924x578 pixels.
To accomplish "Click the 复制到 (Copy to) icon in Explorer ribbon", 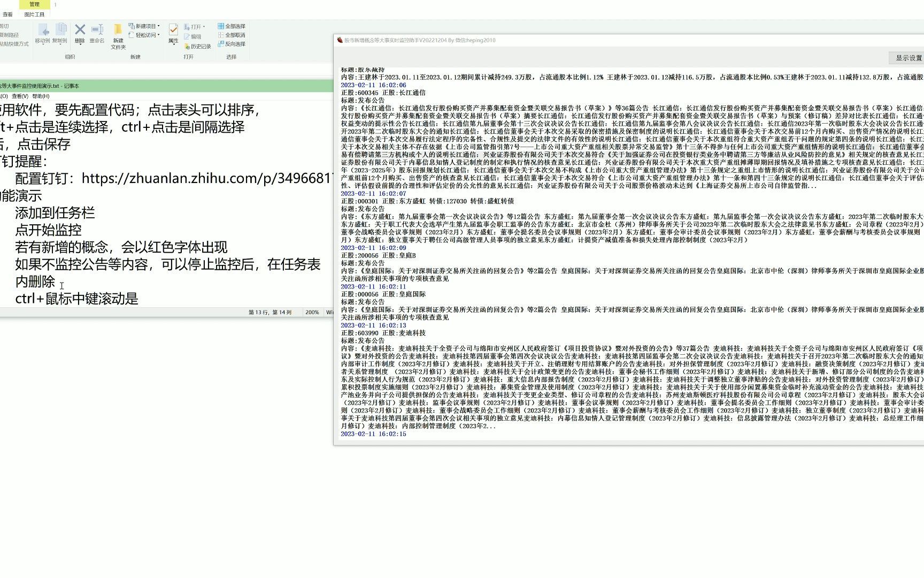I will click(60, 33).
